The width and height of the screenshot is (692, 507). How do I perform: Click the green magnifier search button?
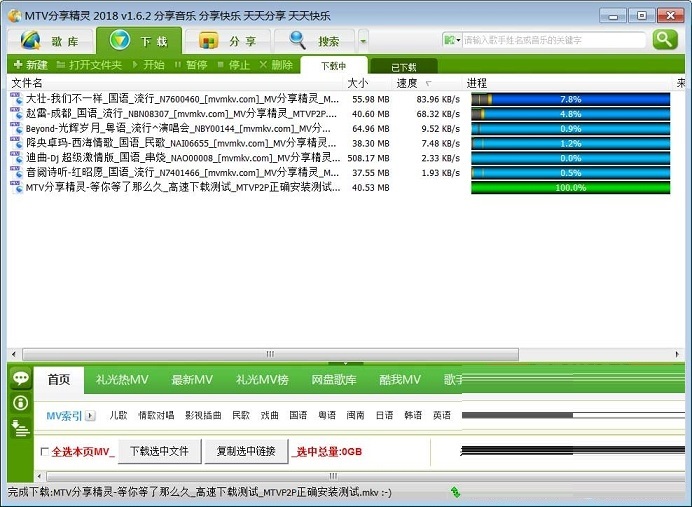(x=665, y=40)
